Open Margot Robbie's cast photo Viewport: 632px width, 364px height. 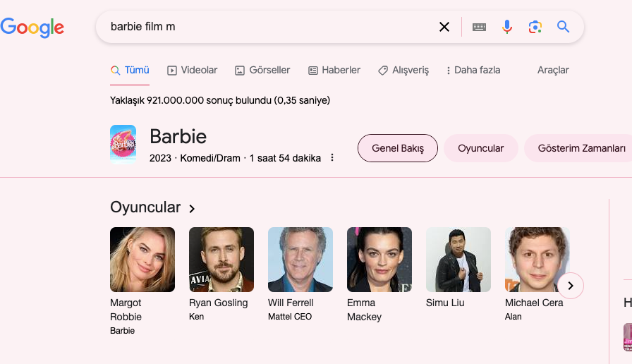[x=142, y=260]
